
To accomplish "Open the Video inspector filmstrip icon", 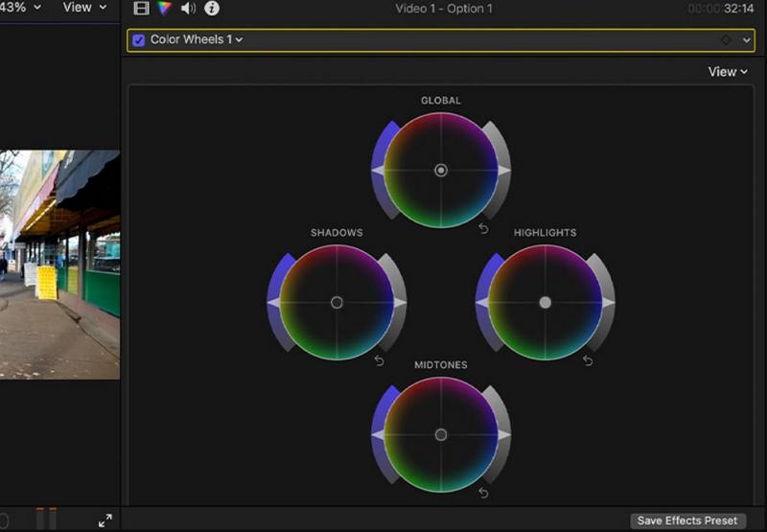I will pos(142,9).
